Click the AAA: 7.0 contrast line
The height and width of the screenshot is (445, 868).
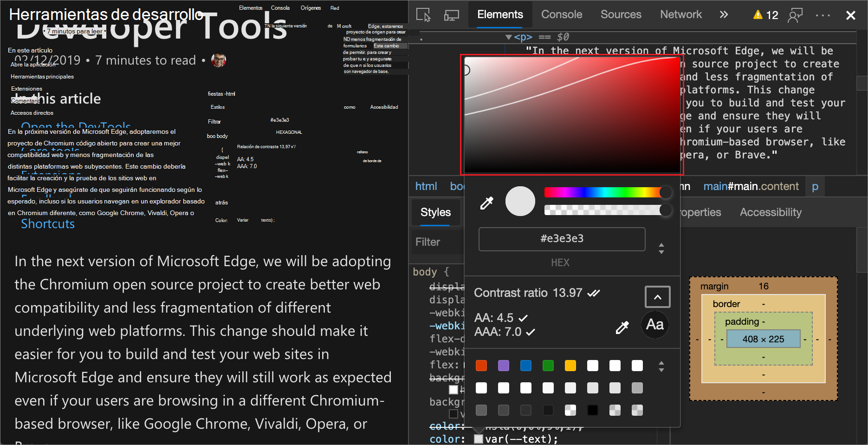coord(498,332)
